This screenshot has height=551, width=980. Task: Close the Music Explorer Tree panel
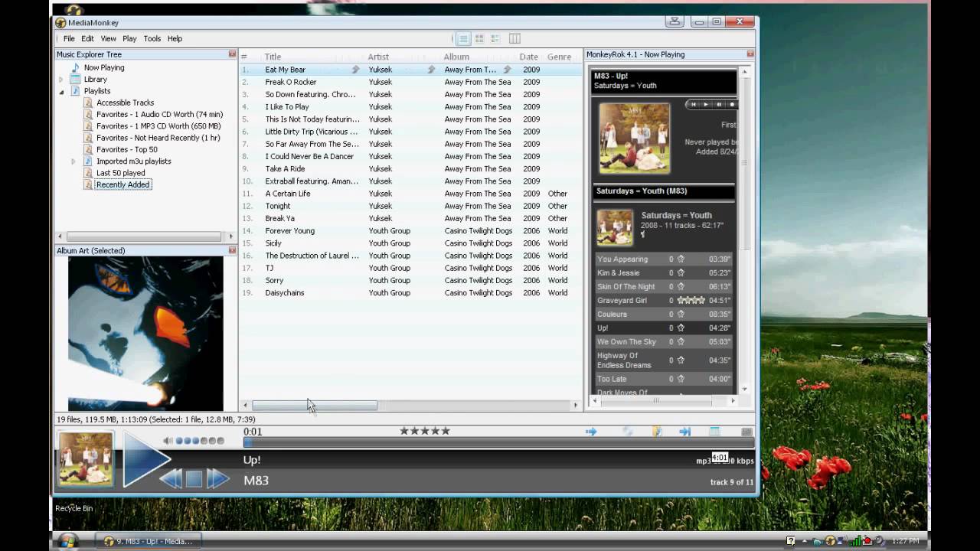[232, 54]
